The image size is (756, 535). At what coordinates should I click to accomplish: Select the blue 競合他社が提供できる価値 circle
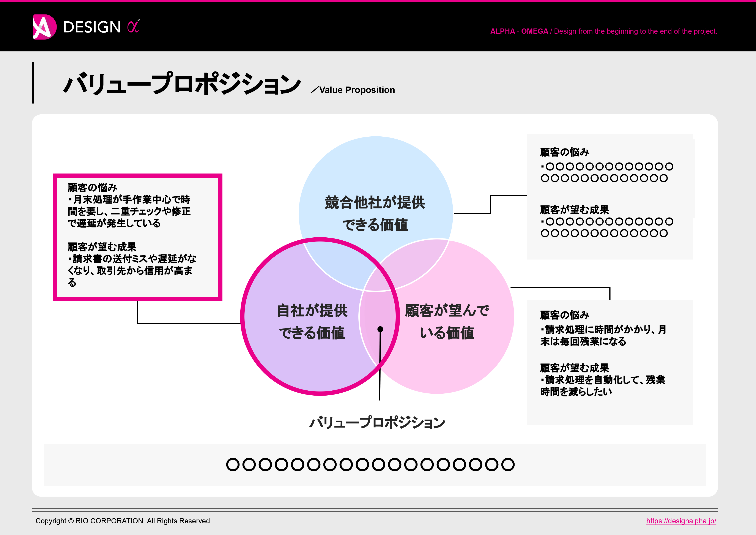pyautogui.click(x=375, y=204)
